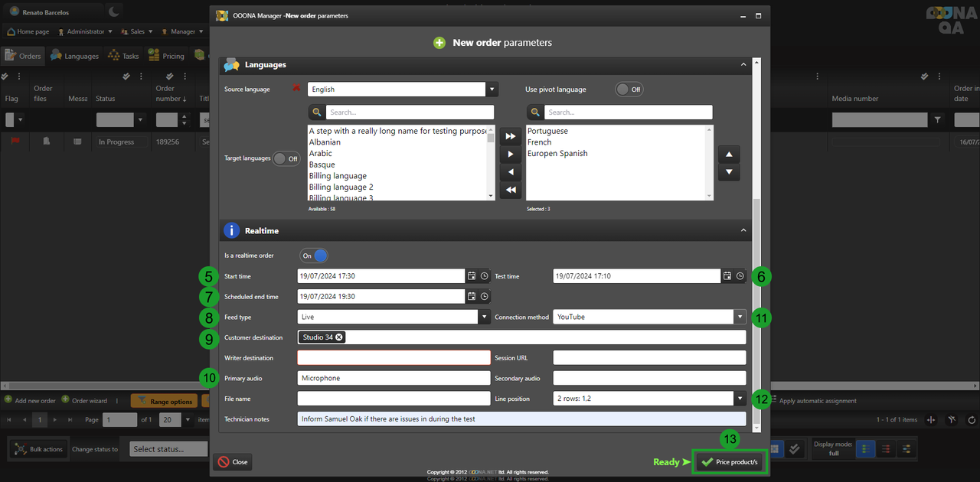The image size is (980, 482).
Task: Open Scheduled end time calendar picker
Action: coord(472,296)
